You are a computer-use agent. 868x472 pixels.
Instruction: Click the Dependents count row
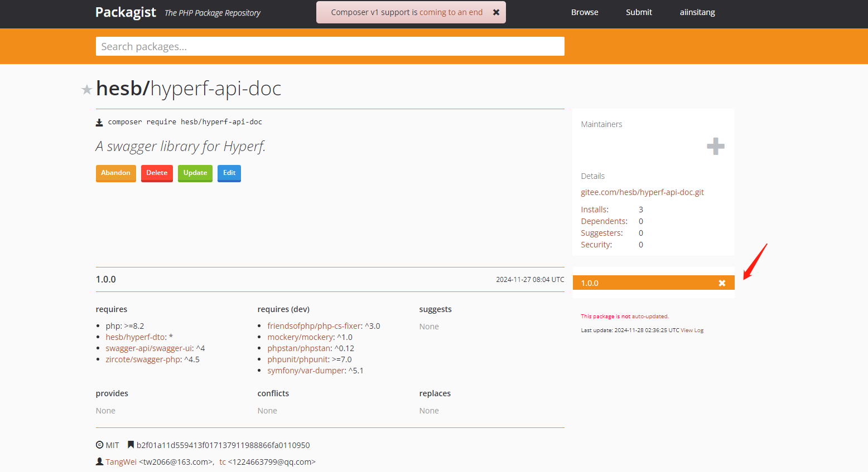pyautogui.click(x=612, y=221)
